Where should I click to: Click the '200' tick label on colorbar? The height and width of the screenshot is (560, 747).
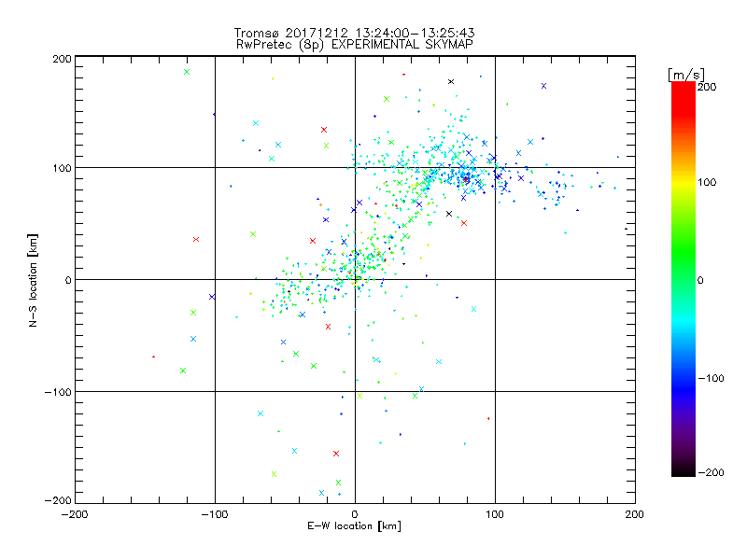[707, 87]
